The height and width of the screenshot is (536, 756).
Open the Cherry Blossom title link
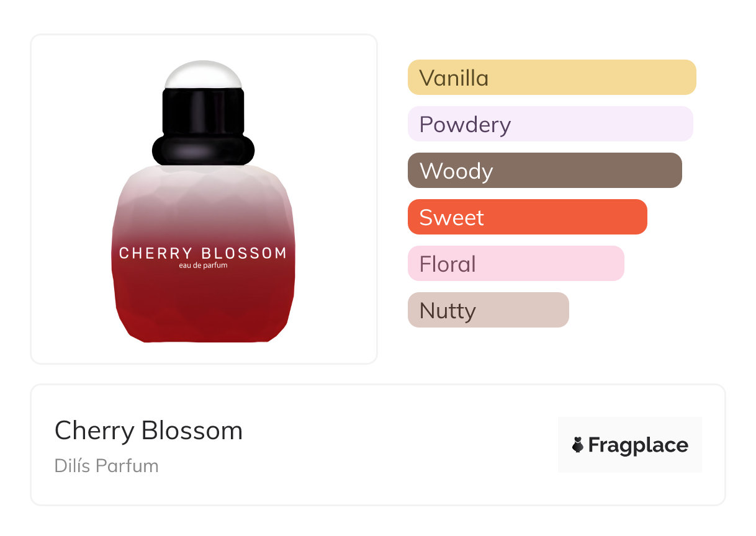pos(148,431)
